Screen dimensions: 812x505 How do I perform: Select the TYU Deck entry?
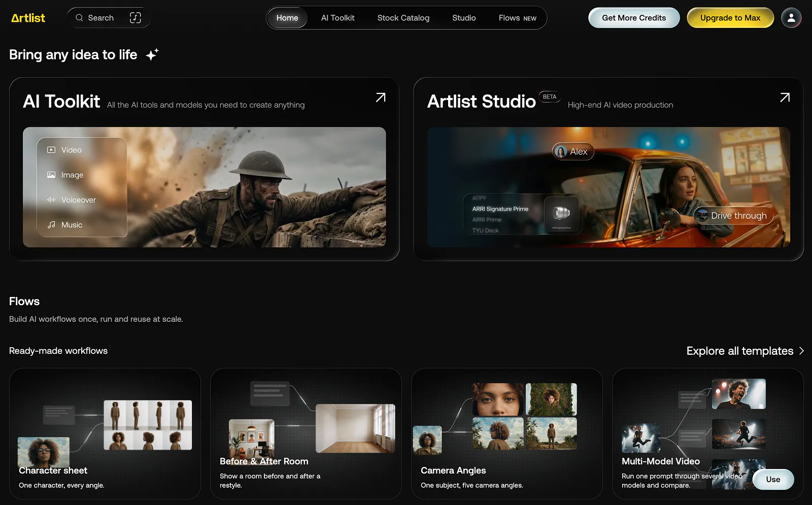pyautogui.click(x=485, y=230)
